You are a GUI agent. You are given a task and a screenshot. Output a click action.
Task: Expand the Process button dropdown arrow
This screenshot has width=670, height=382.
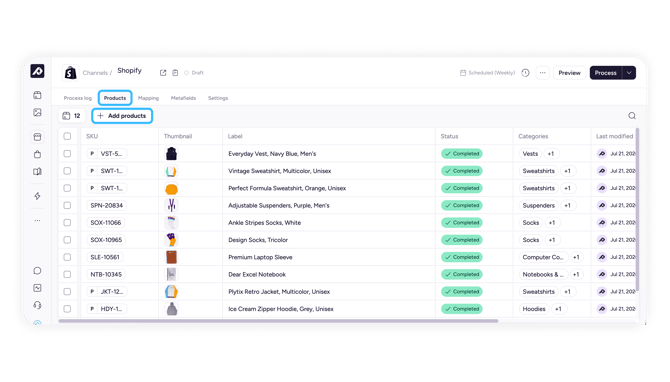[629, 73]
